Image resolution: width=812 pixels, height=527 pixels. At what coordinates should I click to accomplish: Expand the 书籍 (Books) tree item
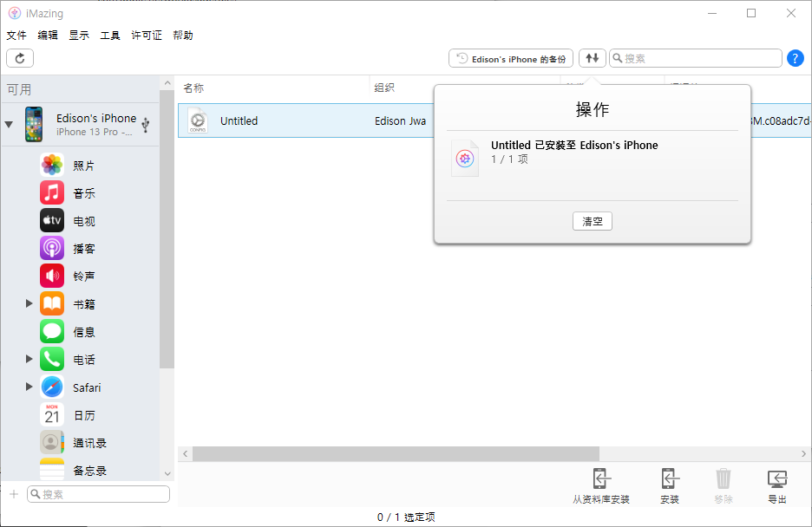point(29,303)
